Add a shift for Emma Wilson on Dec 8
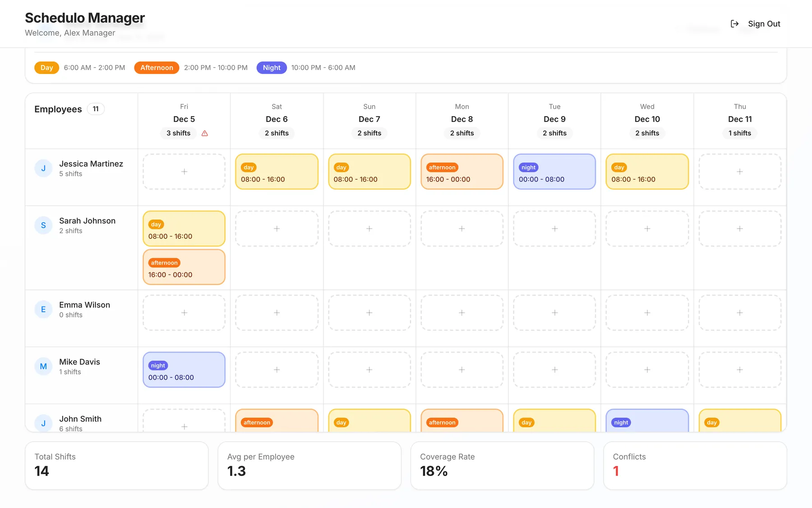Screen dimensions: 812x508 462,312
